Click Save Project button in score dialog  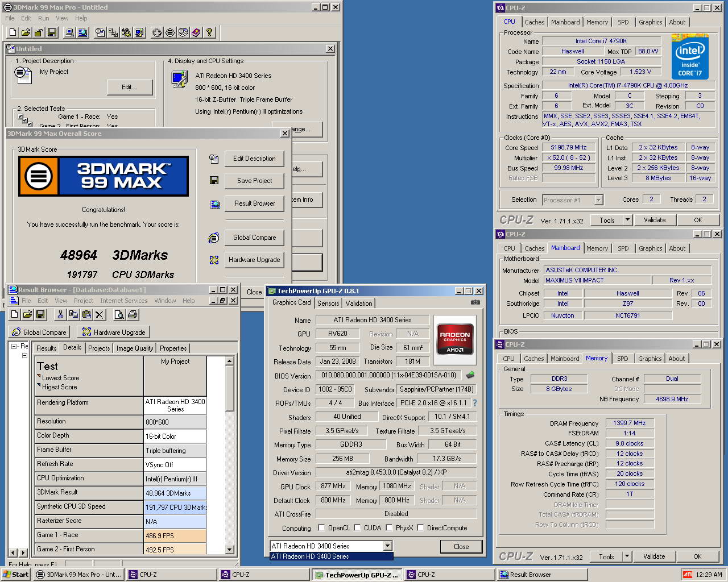[x=254, y=181]
